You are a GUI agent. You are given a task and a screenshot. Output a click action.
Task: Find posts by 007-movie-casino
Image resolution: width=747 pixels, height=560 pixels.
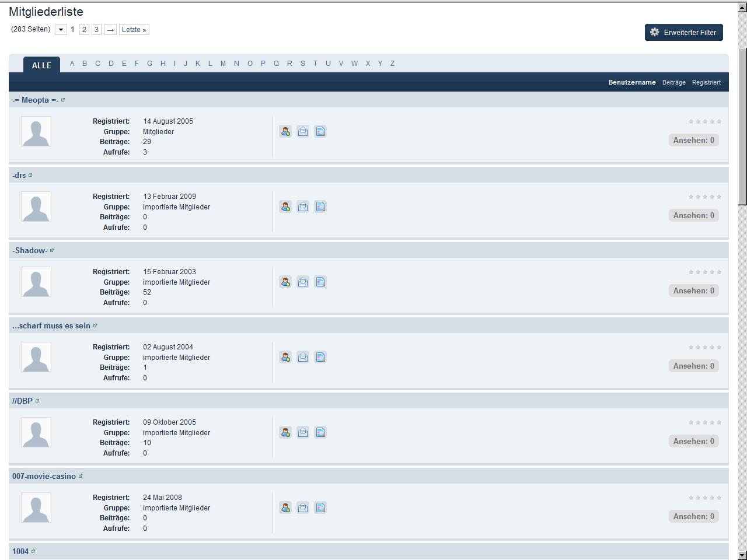[x=320, y=508]
